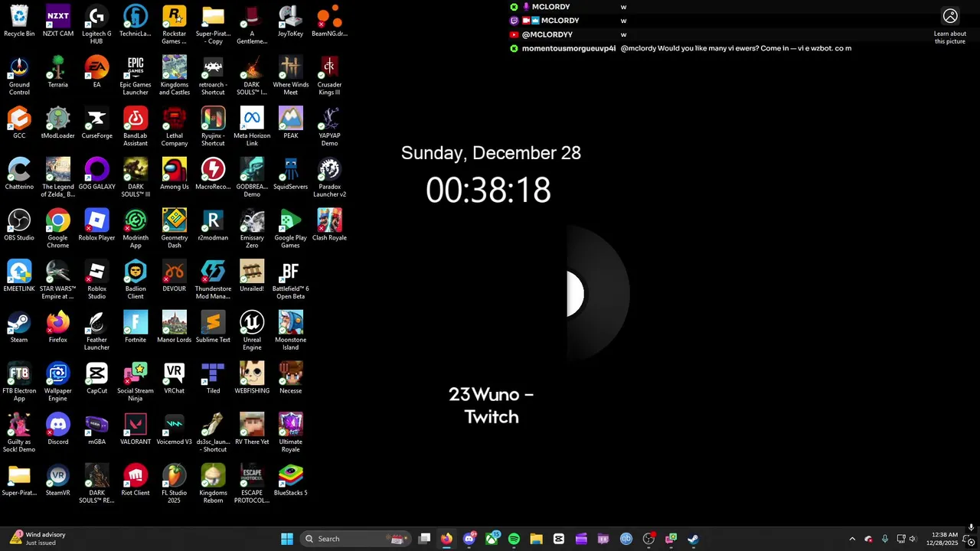Image resolution: width=980 pixels, height=551 pixels.
Task: Select the Paradox Launcher v2 icon
Action: [329, 178]
